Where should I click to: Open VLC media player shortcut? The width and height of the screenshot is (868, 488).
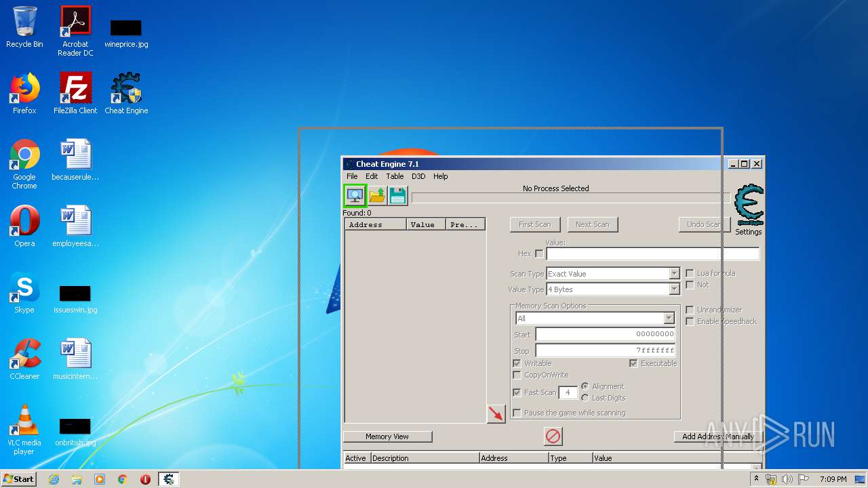(x=24, y=430)
